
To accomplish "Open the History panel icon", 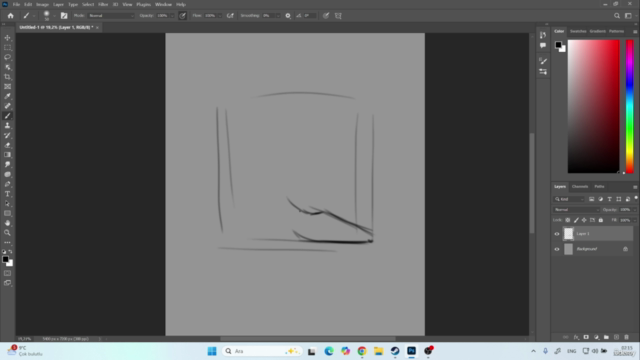I will (x=543, y=35).
